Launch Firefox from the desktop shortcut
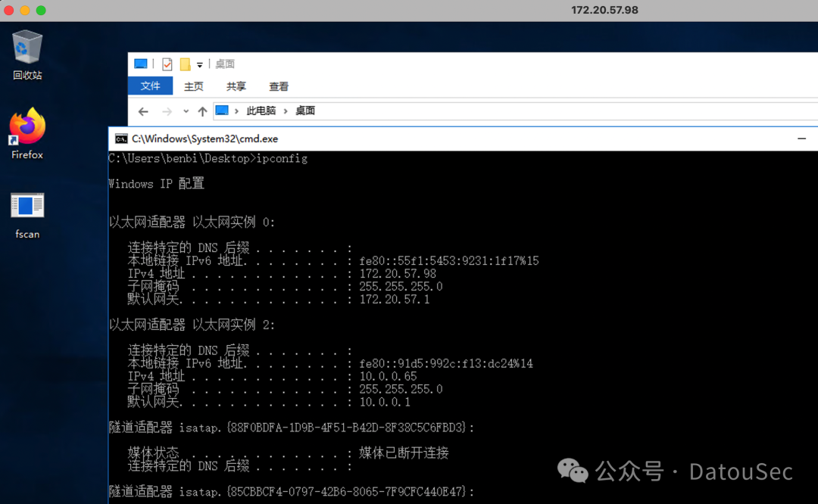The height and width of the screenshot is (504, 818). click(x=27, y=133)
